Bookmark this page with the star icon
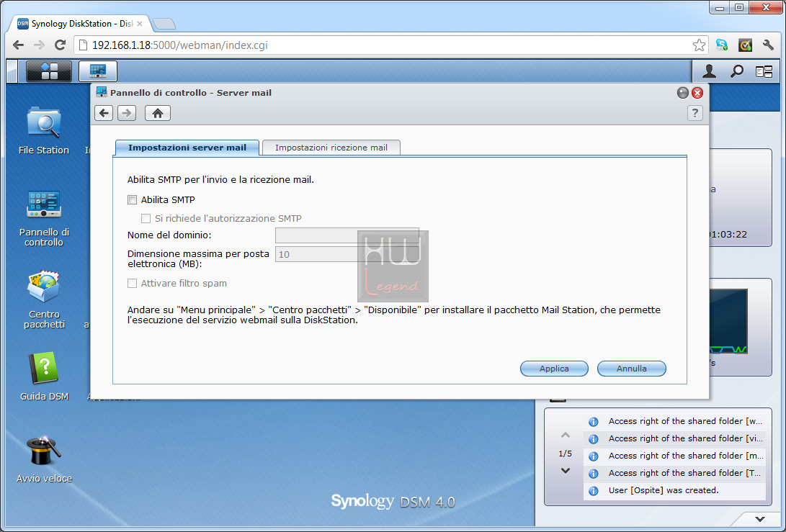This screenshot has height=532, width=786. point(699,45)
